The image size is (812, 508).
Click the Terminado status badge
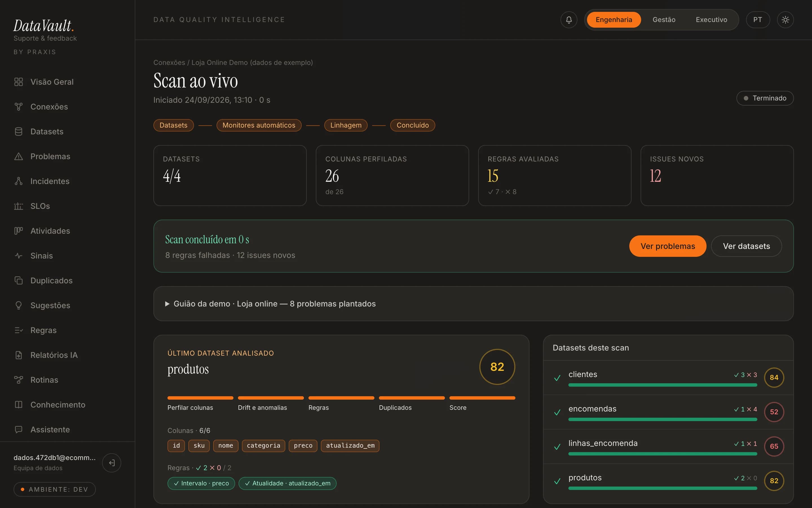765,98
